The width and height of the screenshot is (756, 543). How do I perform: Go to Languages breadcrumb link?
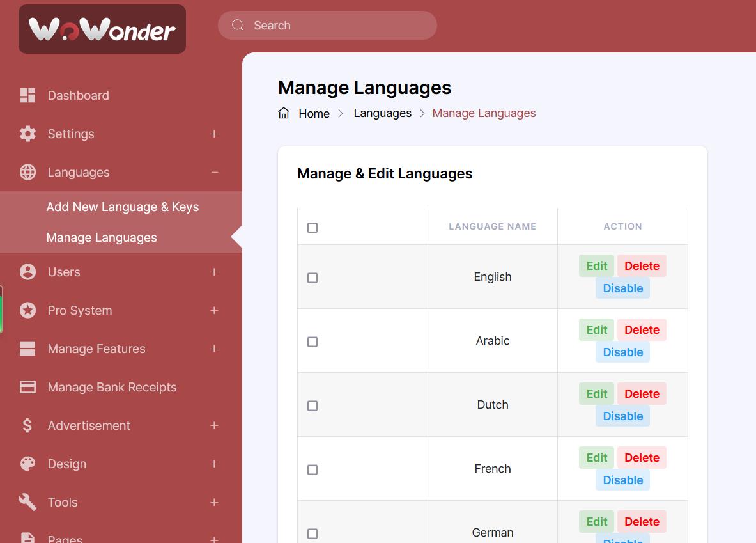[x=382, y=113]
